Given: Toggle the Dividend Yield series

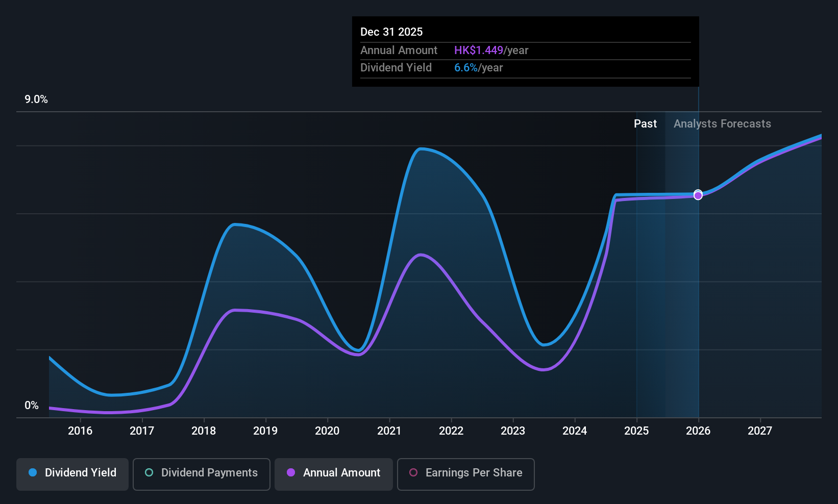Looking at the screenshot, I should point(72,474).
